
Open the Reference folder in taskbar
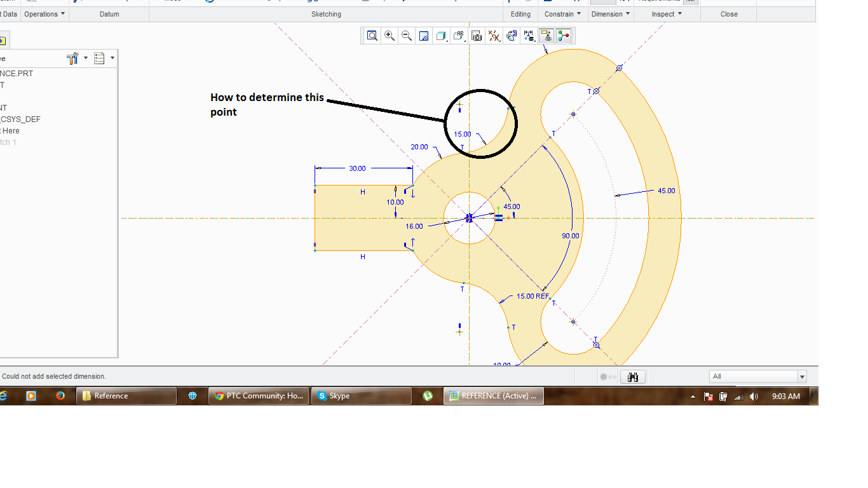click(x=126, y=396)
